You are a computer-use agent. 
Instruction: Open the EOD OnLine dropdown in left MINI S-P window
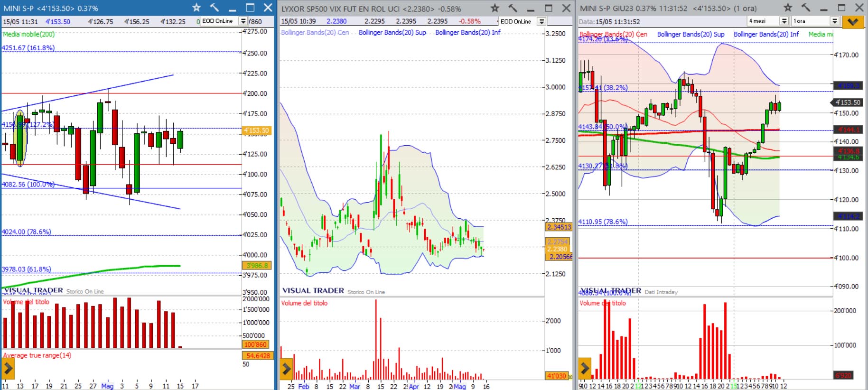coord(243,21)
